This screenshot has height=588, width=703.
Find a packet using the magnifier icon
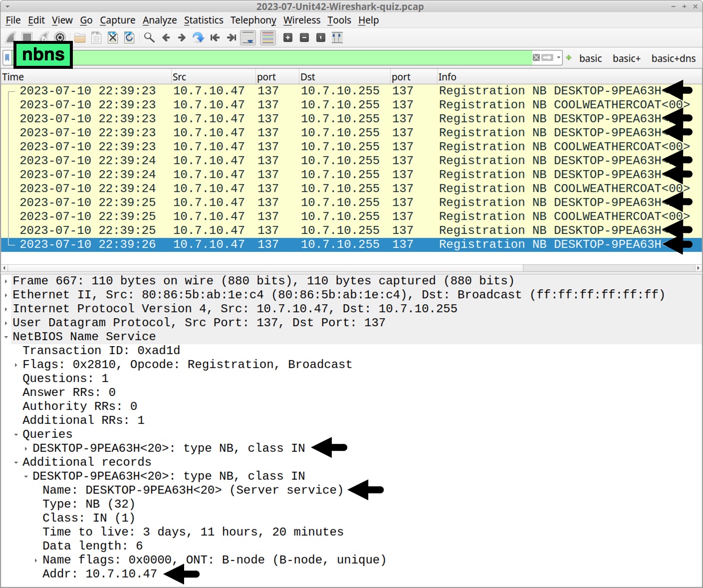(x=148, y=37)
